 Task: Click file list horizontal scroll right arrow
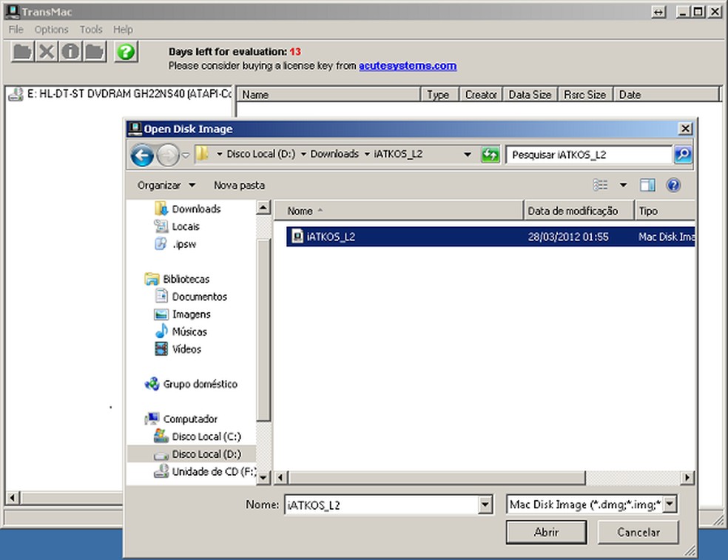(687, 477)
